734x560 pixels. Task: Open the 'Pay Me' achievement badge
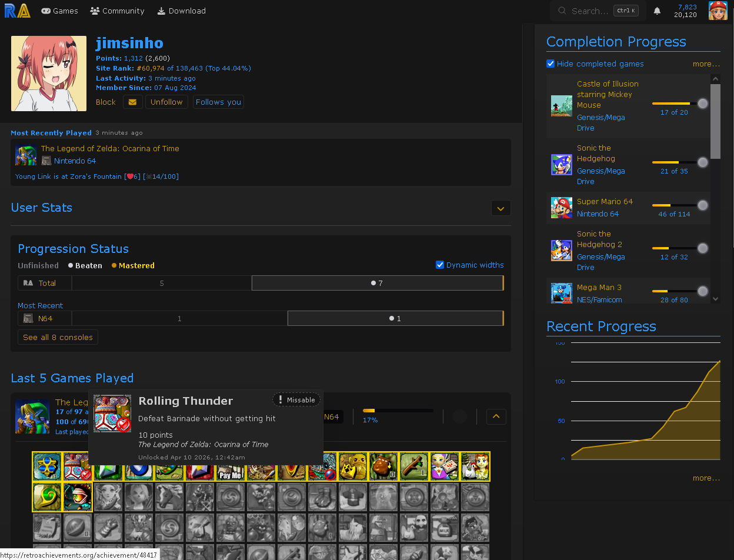tap(231, 472)
